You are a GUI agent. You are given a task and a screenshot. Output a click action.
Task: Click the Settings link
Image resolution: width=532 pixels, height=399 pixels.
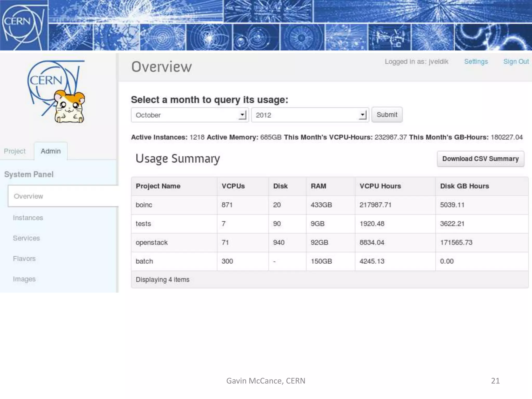(x=476, y=62)
